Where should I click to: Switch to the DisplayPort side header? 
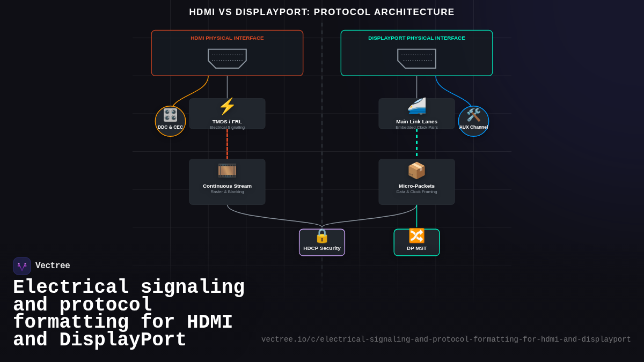(x=416, y=38)
